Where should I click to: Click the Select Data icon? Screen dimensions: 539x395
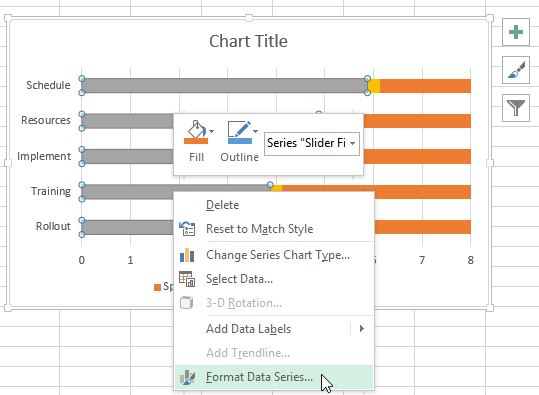tap(187, 279)
